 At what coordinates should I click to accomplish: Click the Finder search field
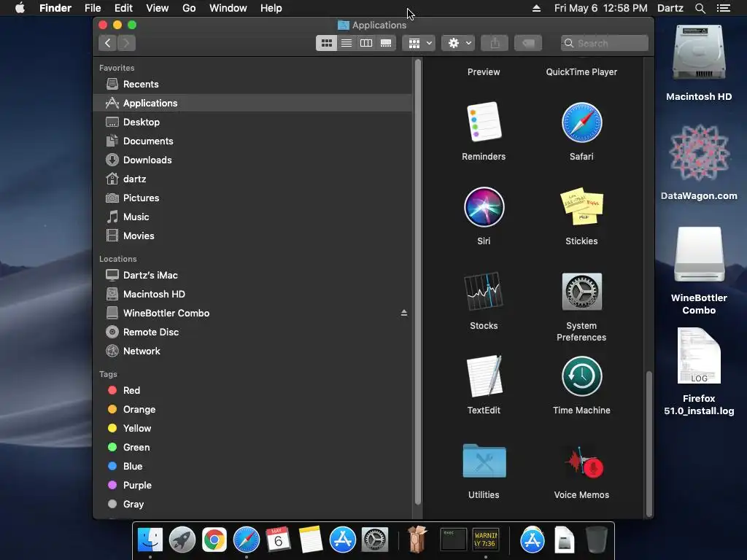[x=605, y=43]
